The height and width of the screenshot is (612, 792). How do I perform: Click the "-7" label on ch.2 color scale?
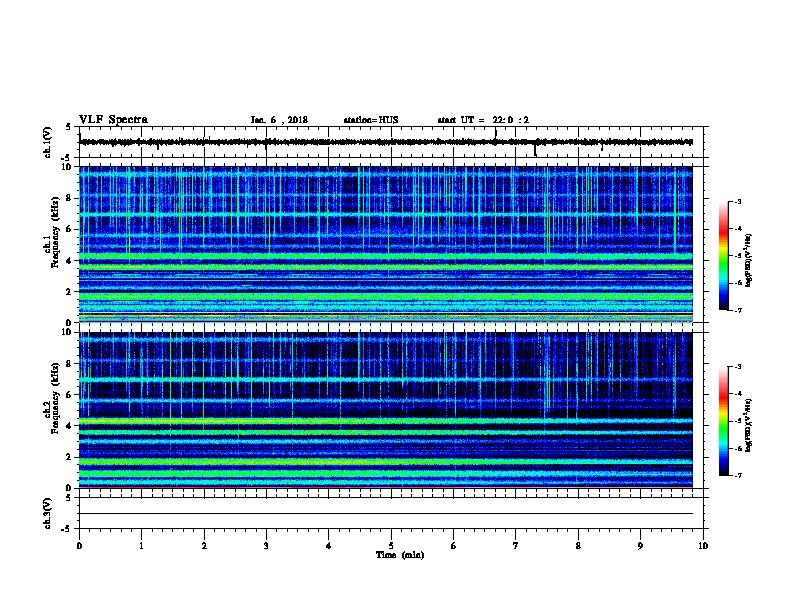tap(737, 476)
